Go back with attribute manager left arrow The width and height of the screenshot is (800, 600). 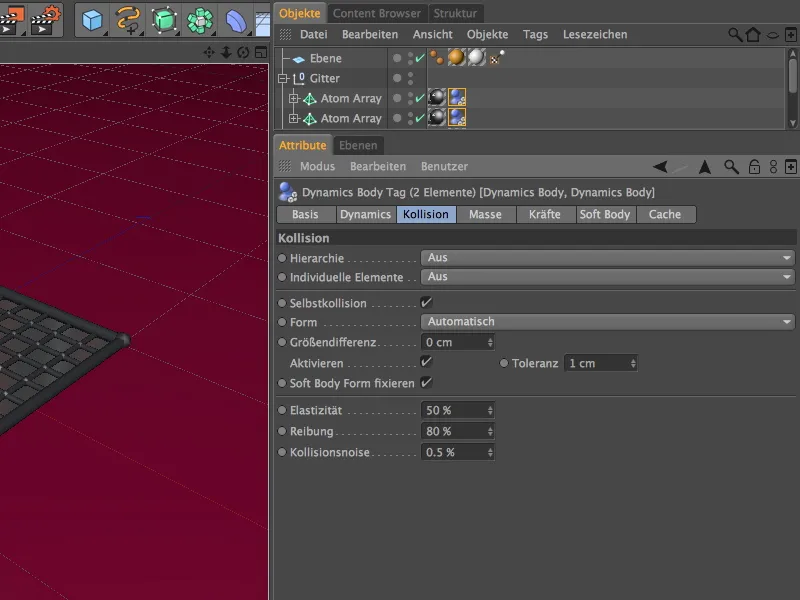click(660, 167)
